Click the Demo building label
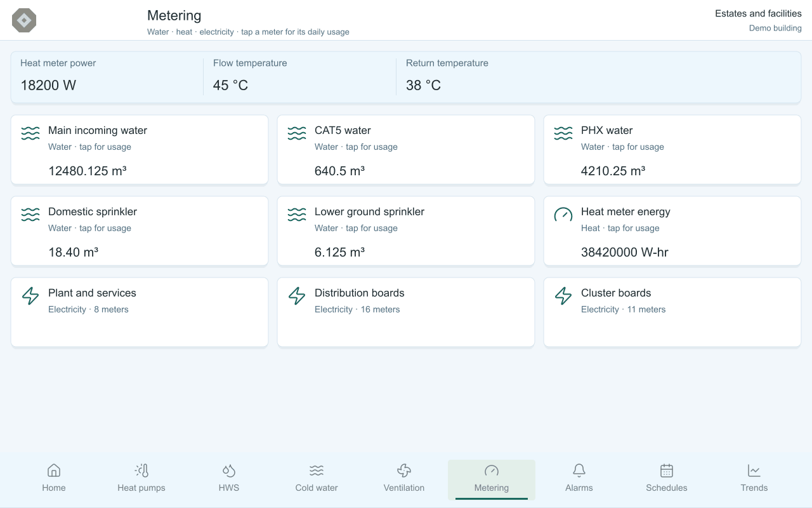812x508 pixels. pos(775,28)
